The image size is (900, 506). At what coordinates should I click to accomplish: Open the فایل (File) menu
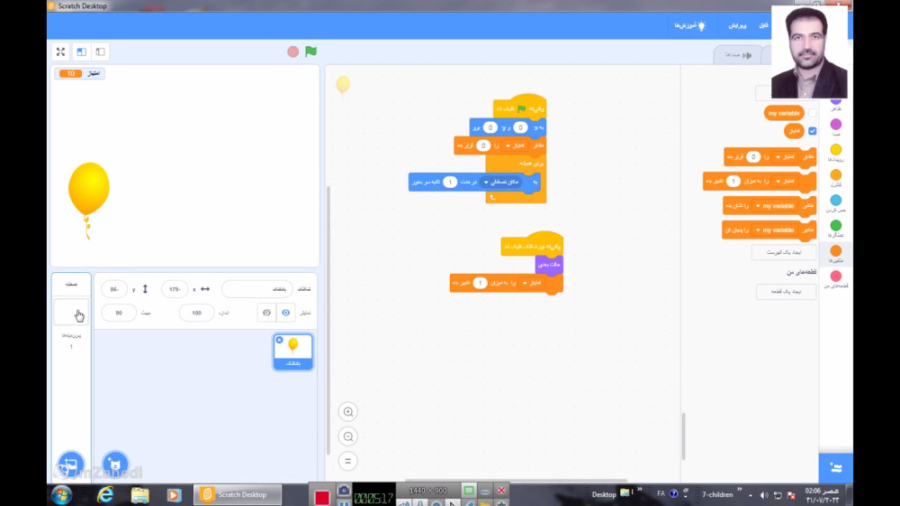point(763,26)
